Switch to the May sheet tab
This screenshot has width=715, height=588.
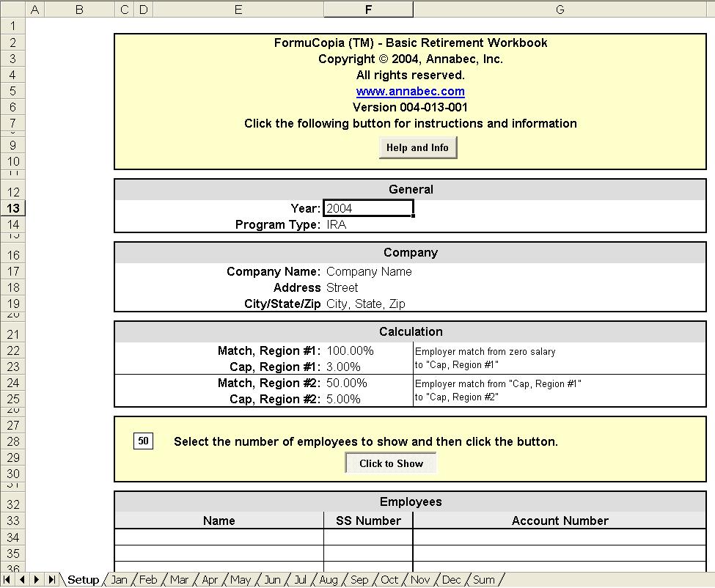[241, 580]
